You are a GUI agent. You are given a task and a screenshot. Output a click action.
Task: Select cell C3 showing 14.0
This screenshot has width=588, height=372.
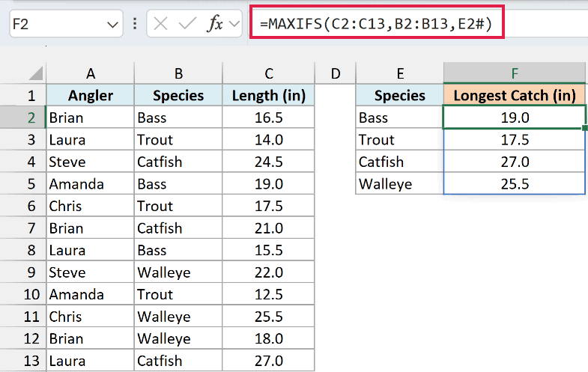point(268,139)
